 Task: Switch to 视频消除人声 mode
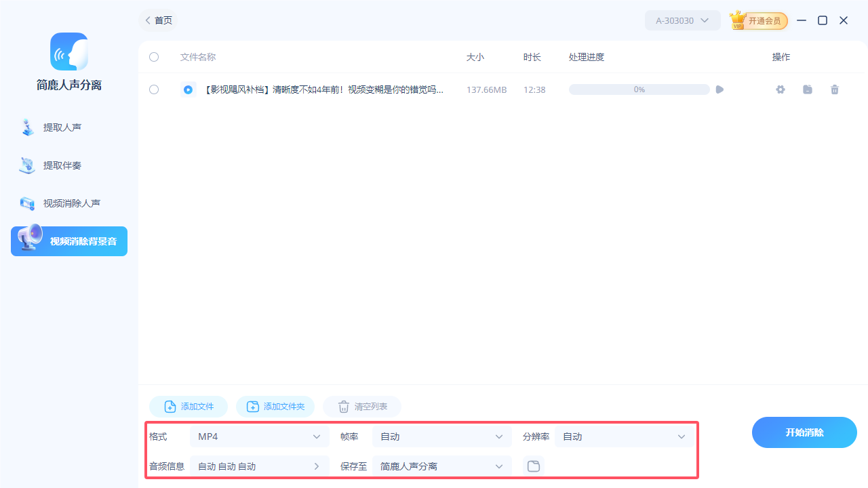[x=68, y=203]
